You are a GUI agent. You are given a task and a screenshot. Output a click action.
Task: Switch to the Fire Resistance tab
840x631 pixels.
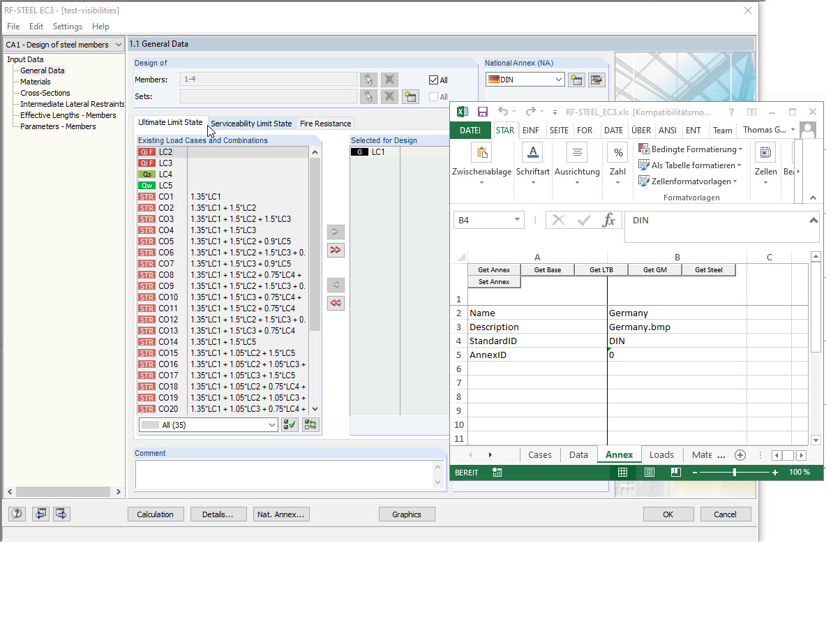(x=325, y=124)
